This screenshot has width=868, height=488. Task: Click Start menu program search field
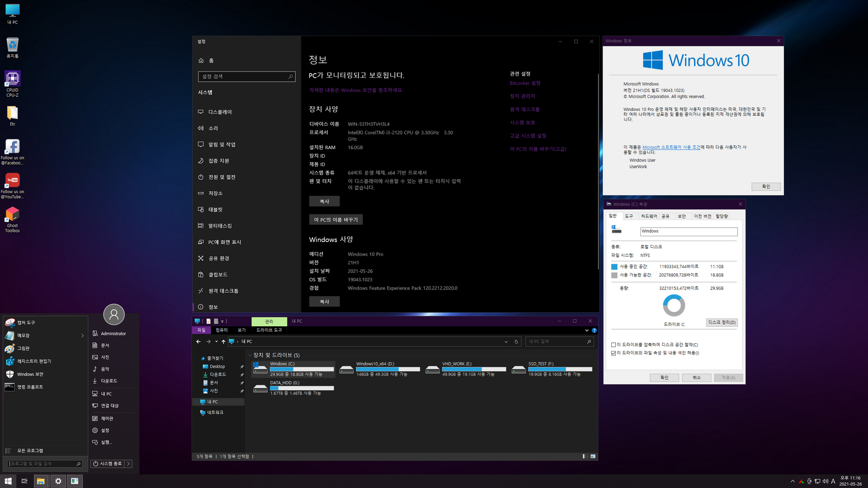coord(45,464)
